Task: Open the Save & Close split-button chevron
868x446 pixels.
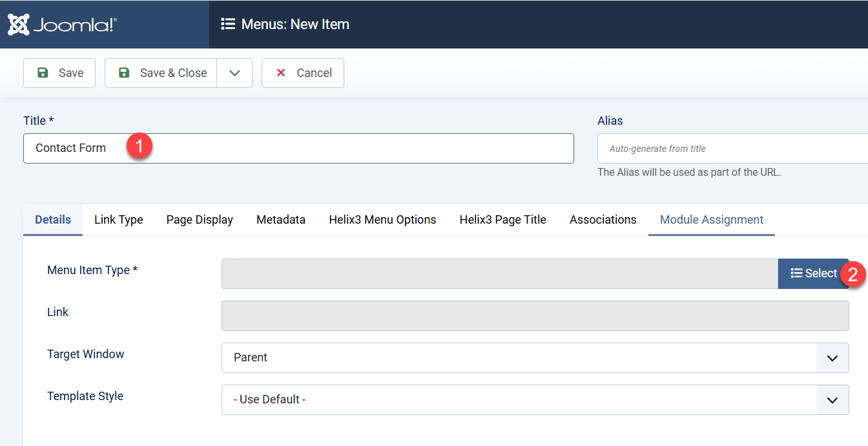Action: pos(234,72)
